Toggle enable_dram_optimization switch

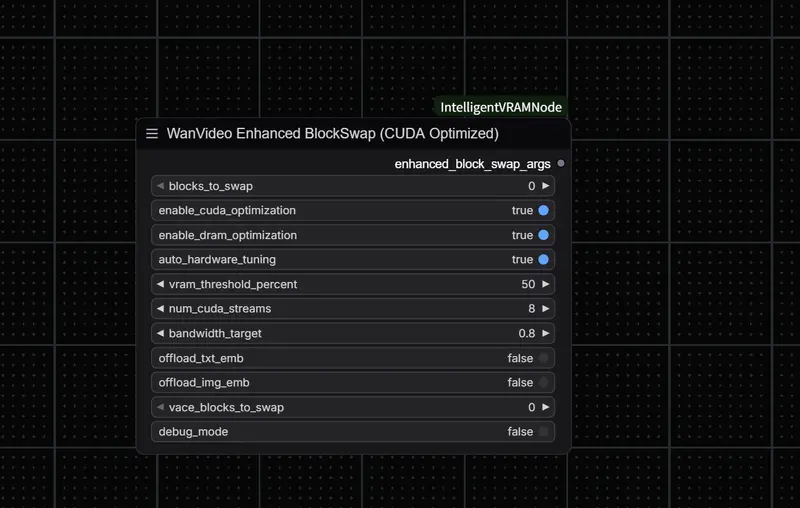click(543, 235)
